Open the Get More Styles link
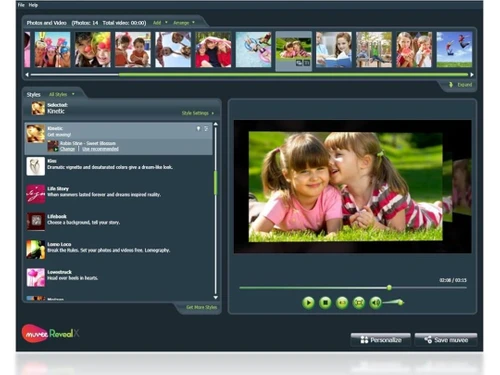500x375 pixels. 201,307
